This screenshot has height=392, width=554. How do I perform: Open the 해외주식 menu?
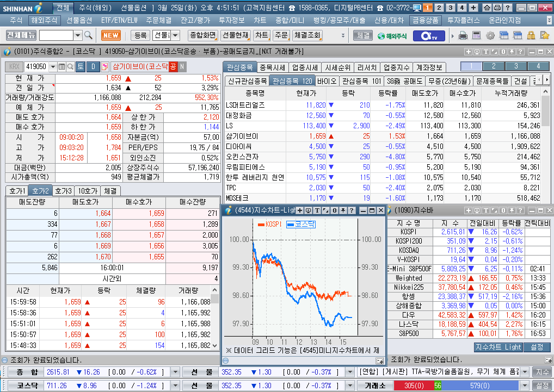(44, 21)
